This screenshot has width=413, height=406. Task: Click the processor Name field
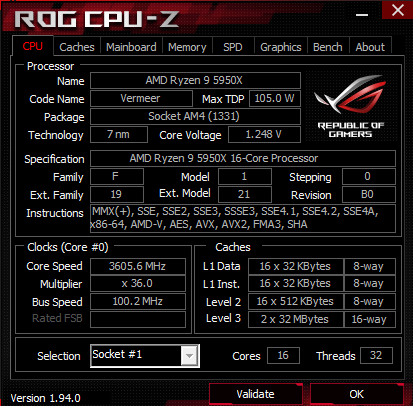(x=195, y=80)
